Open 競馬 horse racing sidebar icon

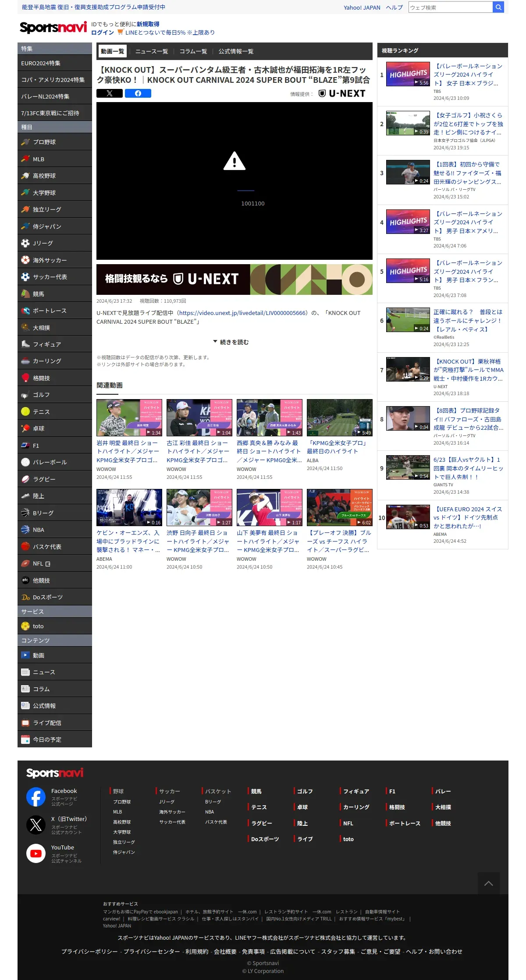(25, 294)
